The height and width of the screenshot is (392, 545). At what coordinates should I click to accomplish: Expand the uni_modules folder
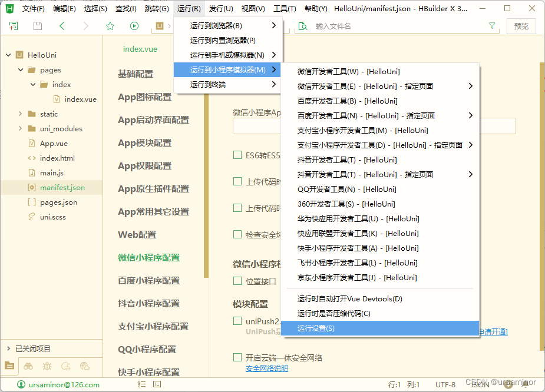20,128
